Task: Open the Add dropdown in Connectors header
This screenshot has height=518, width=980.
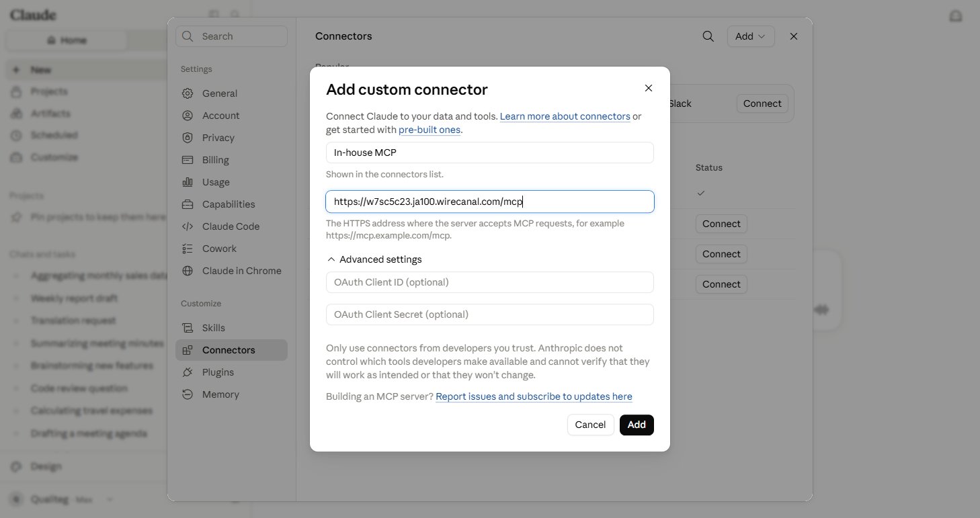Action: (x=751, y=36)
